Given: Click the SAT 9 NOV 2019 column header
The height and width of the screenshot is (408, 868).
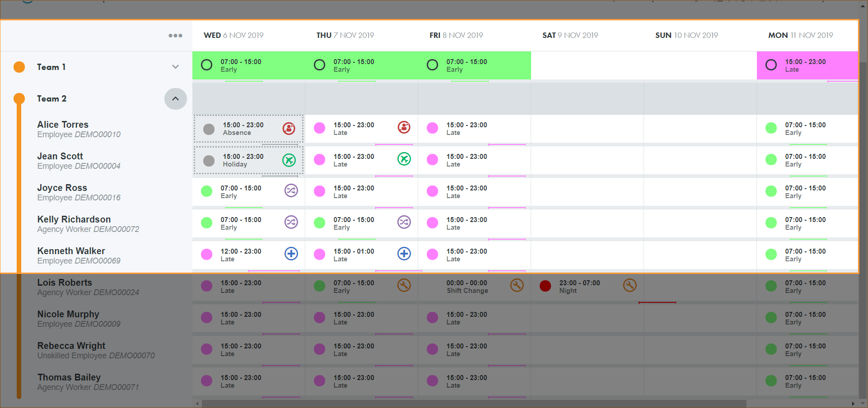Looking at the screenshot, I should coord(570,35).
